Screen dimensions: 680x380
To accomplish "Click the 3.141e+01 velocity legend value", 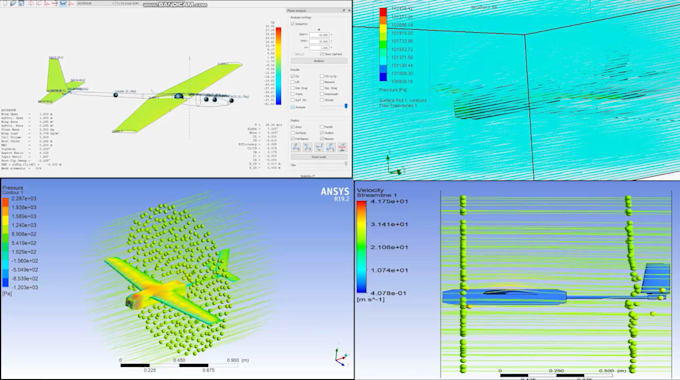I will pyautogui.click(x=389, y=224).
